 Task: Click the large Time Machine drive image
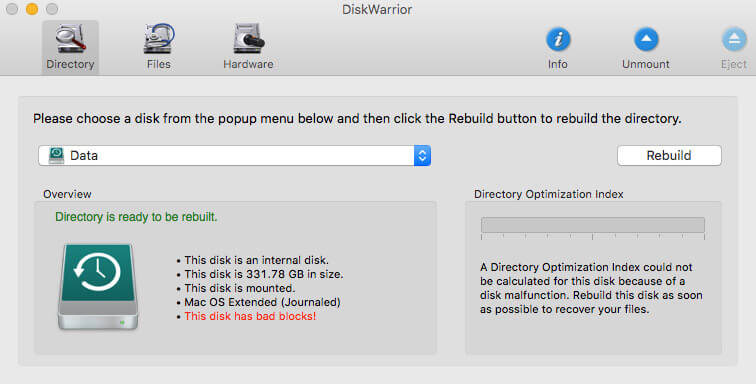tap(98, 287)
